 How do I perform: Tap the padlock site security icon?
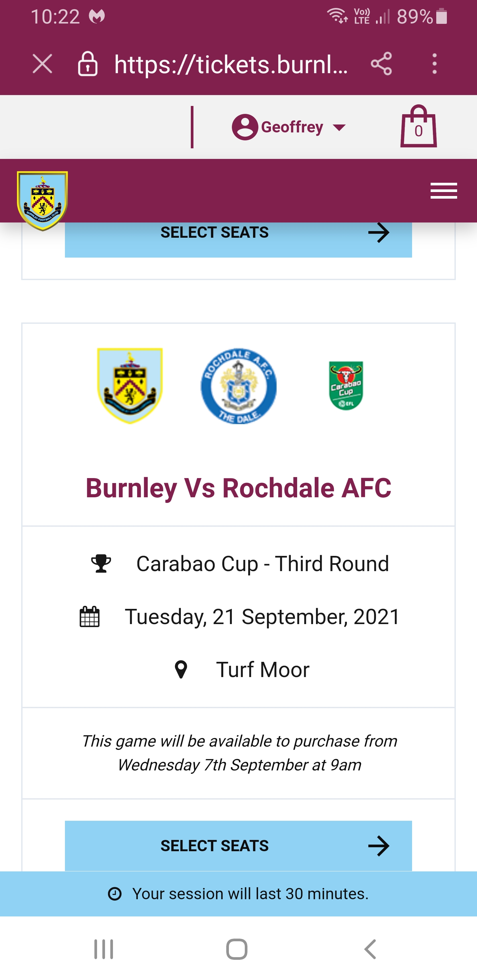(88, 64)
